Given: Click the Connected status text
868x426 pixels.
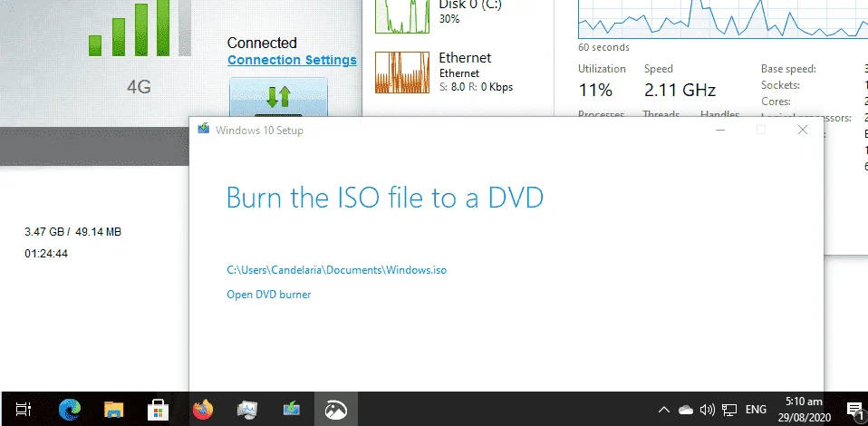Looking at the screenshot, I should tap(262, 43).
